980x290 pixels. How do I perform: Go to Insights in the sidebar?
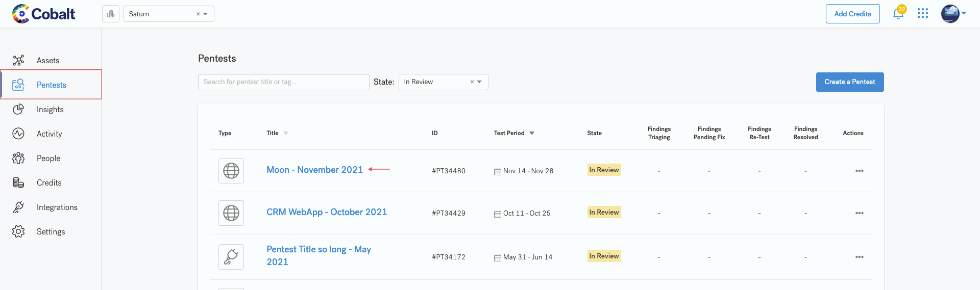tap(50, 110)
